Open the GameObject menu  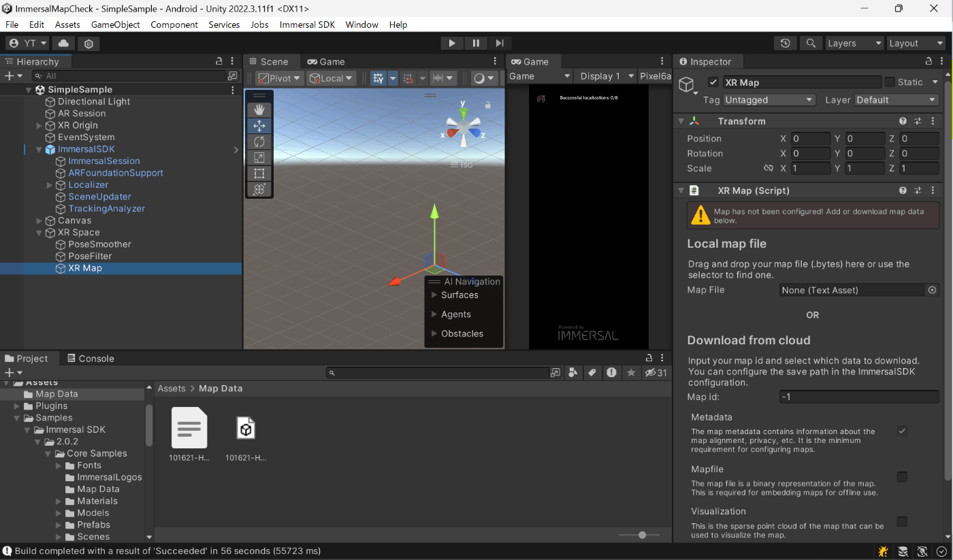pos(116,24)
